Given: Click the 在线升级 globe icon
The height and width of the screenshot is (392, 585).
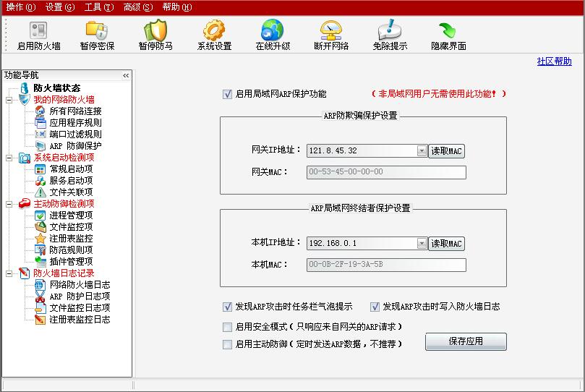Looking at the screenshot, I should pyautogui.click(x=273, y=31).
